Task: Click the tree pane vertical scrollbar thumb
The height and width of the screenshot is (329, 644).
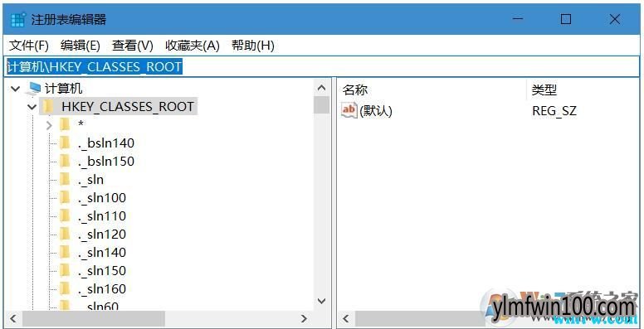Action: coord(322,105)
